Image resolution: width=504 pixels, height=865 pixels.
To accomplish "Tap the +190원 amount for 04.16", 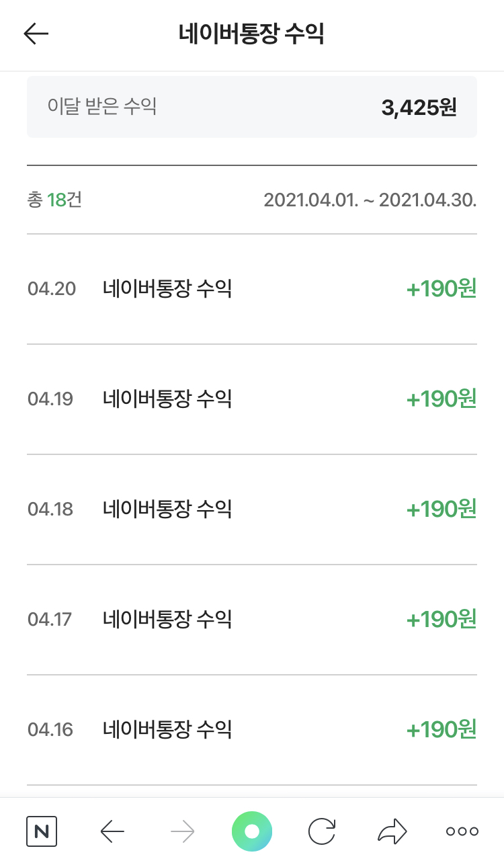I will tap(442, 729).
